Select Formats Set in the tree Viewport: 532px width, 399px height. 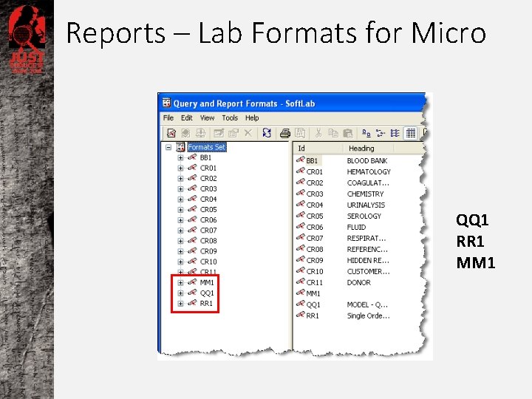pos(207,147)
